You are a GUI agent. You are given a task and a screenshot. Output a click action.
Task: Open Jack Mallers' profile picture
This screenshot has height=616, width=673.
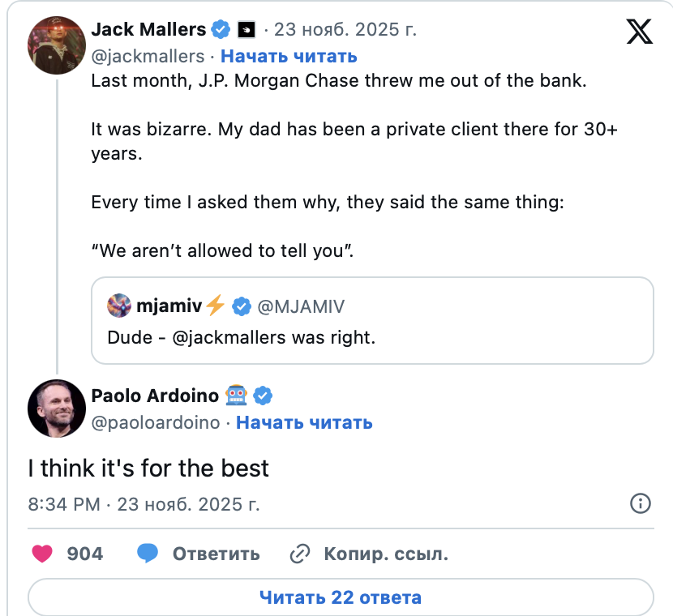pyautogui.click(x=56, y=44)
